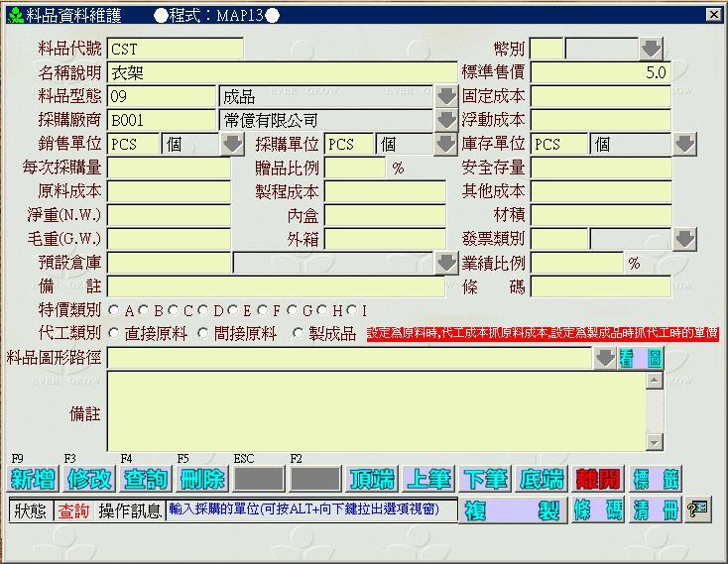Click the 刪除 (Delete) button

tap(202, 480)
